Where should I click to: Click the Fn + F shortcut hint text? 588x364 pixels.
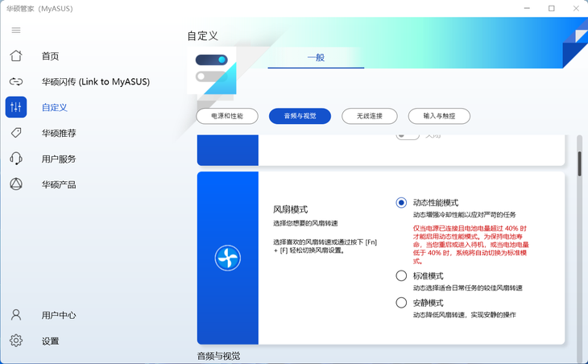[x=325, y=246]
